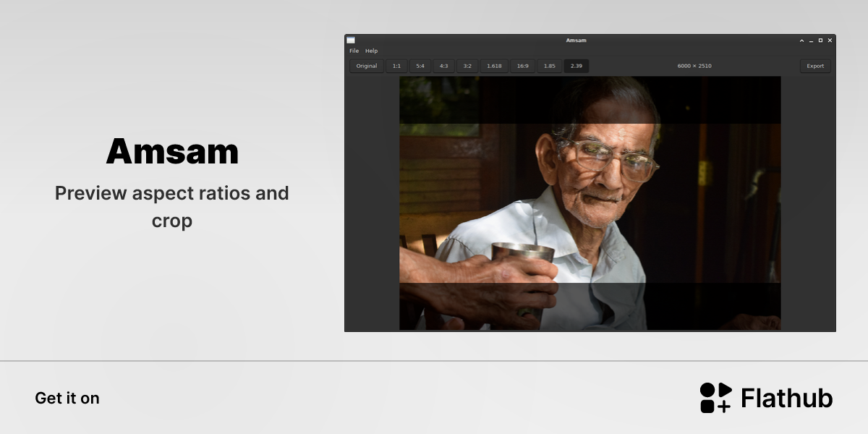
Task: Open the Help menu
Action: 371,51
